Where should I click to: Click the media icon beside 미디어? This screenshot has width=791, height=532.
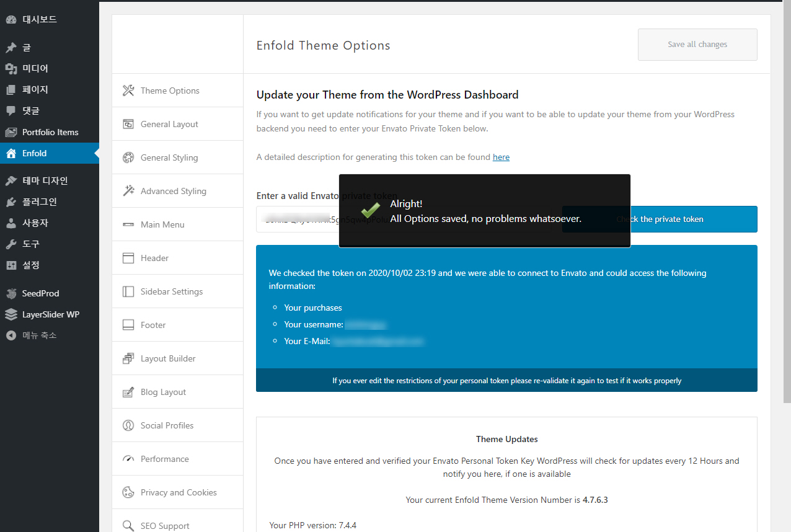pyautogui.click(x=11, y=69)
